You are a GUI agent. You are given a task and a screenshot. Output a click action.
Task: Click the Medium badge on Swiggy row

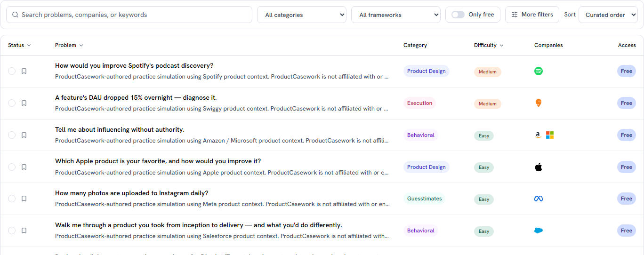488,104
